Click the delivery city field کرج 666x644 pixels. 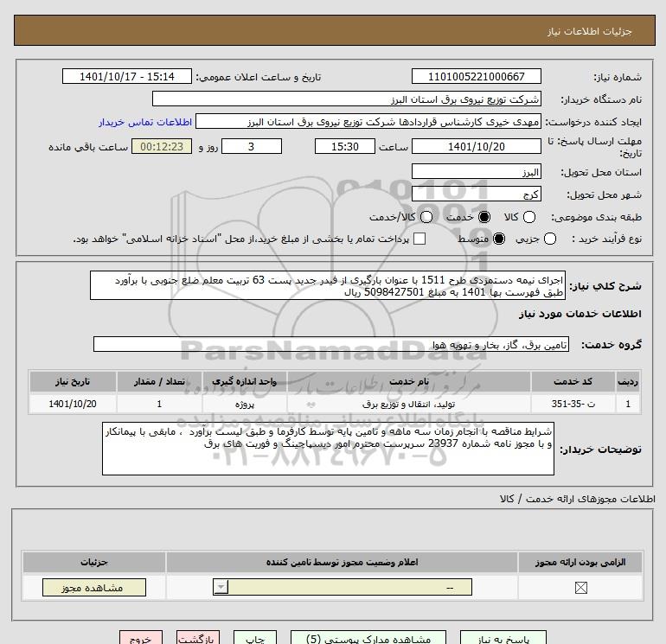[x=476, y=194]
